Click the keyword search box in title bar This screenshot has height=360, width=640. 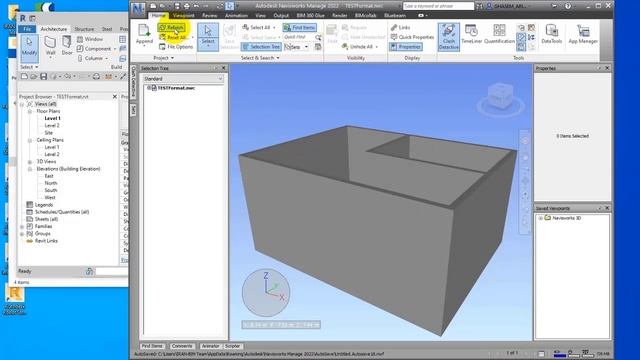click(438, 6)
